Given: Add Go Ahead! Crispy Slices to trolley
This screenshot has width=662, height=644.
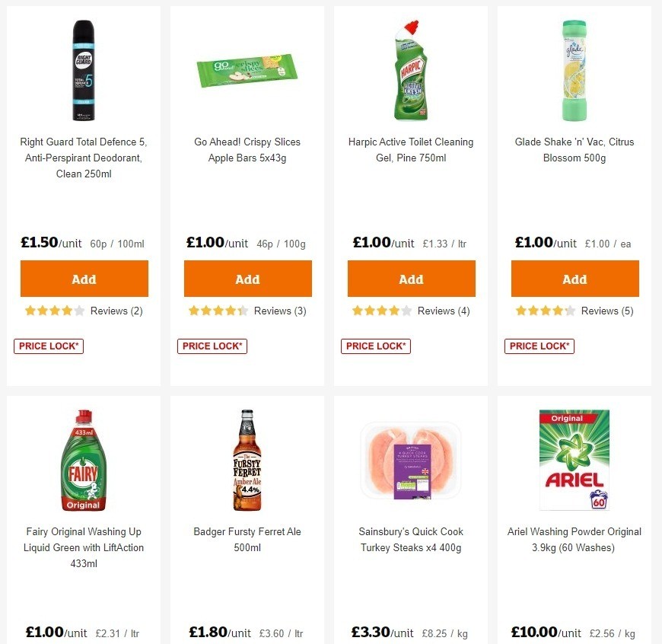Looking at the screenshot, I should pos(247,279).
